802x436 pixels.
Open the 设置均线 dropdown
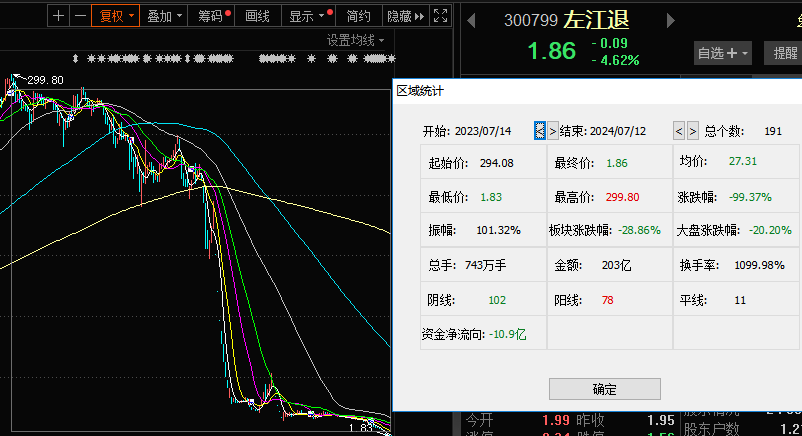click(x=355, y=40)
